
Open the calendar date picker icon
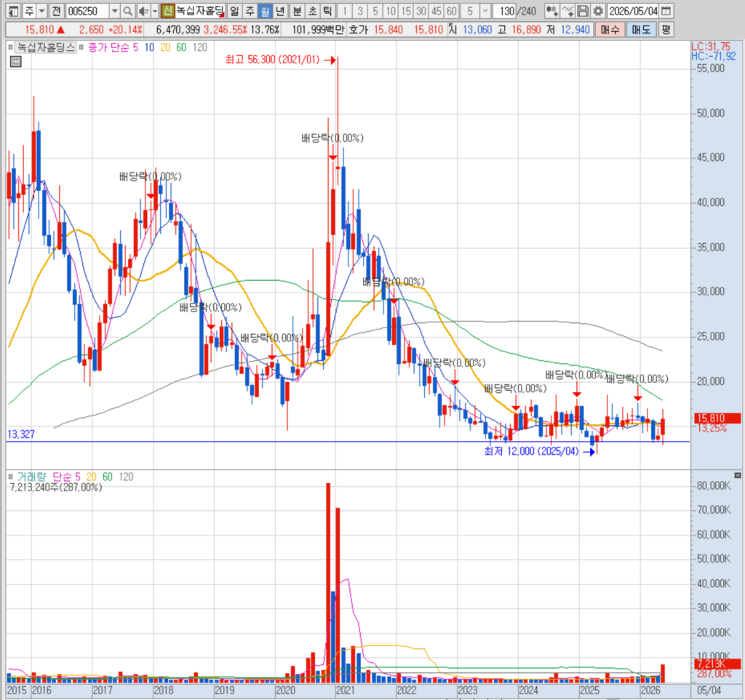point(666,11)
